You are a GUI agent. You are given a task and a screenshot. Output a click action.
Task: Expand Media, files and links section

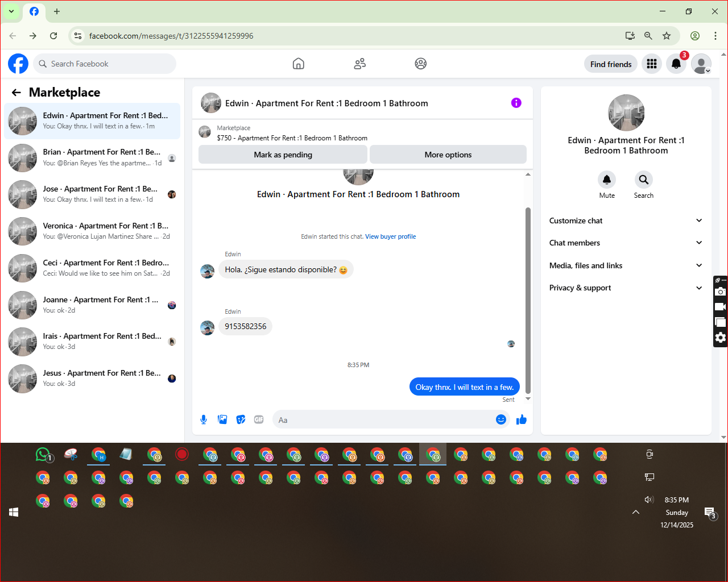[x=626, y=265]
